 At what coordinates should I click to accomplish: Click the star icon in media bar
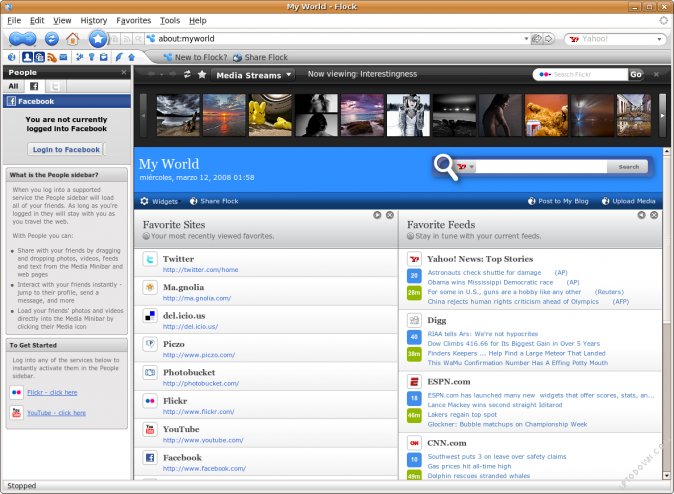tap(201, 74)
